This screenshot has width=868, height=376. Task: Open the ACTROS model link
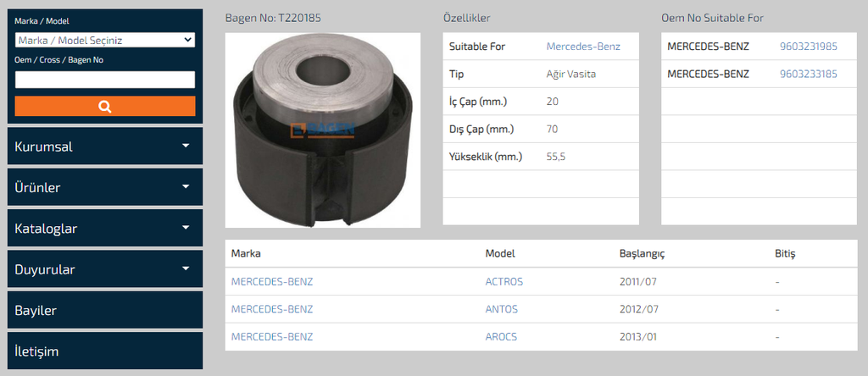(504, 281)
